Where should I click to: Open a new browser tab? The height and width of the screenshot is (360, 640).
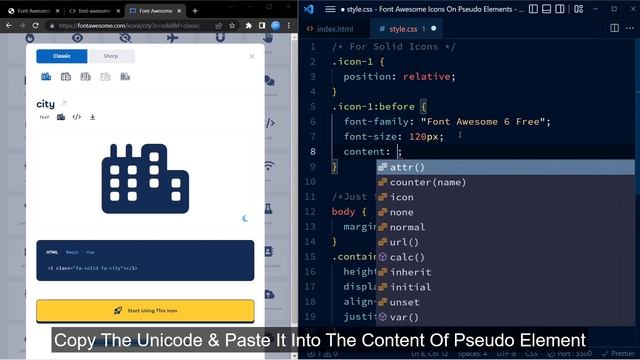click(x=195, y=11)
